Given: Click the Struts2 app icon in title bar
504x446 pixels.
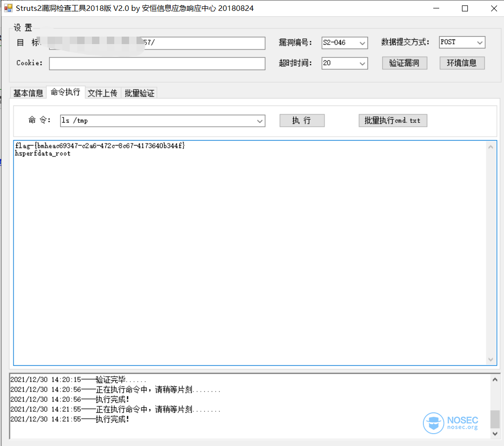Looking at the screenshot, I should 8,8.
